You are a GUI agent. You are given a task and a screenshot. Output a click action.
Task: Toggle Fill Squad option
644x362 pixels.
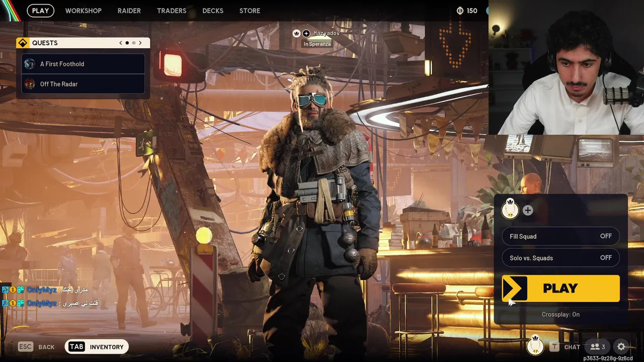click(560, 236)
